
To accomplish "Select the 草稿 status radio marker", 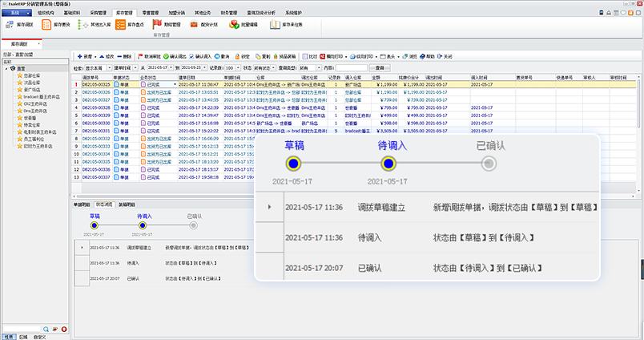I will point(95,225).
